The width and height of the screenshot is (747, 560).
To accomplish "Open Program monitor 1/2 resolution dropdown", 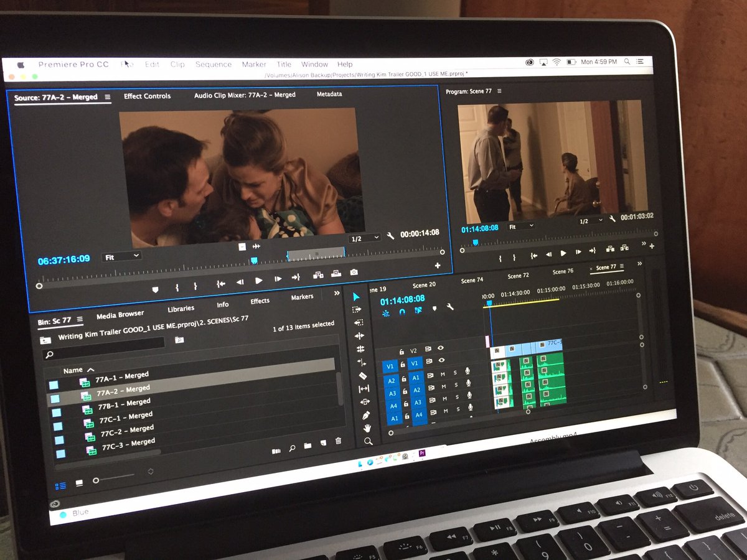I will coord(591,221).
